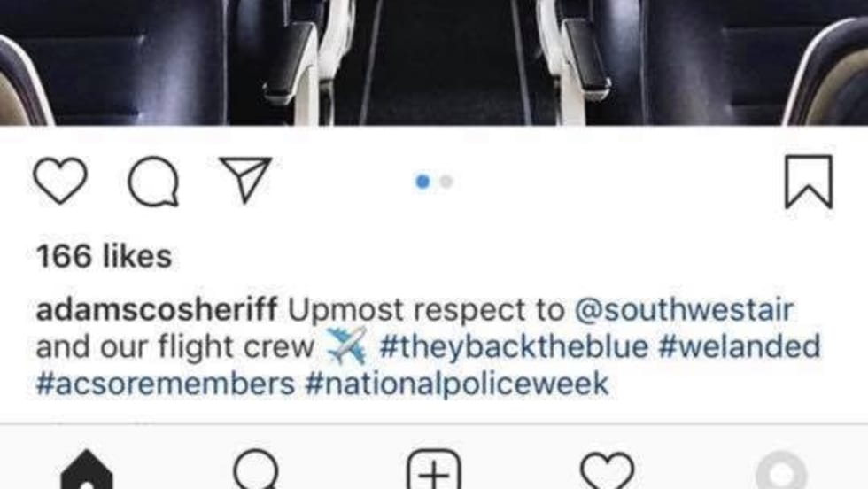Screen dimensions: 868x489
Task: Open Search tab magnifier icon
Action: (256, 470)
